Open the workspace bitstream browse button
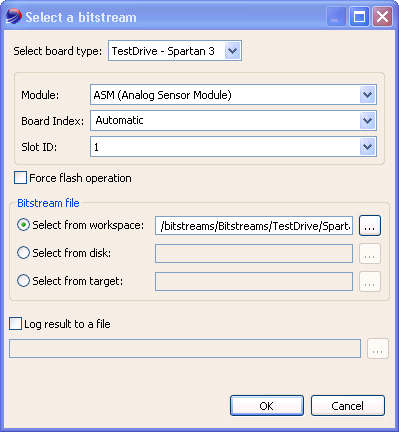The width and height of the screenshot is (399, 432). coord(370,226)
